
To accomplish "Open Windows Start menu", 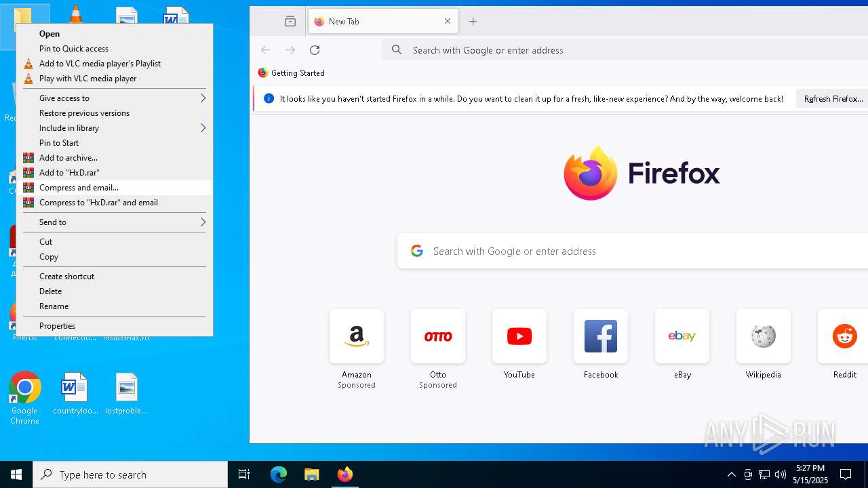I will (x=16, y=474).
